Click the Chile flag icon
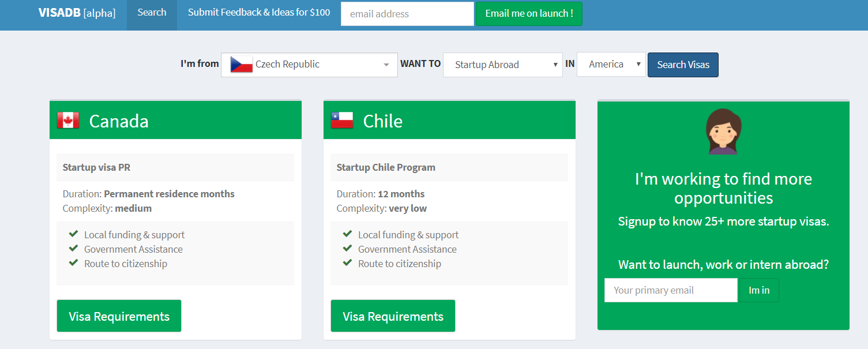This screenshot has height=349, width=868. click(342, 121)
